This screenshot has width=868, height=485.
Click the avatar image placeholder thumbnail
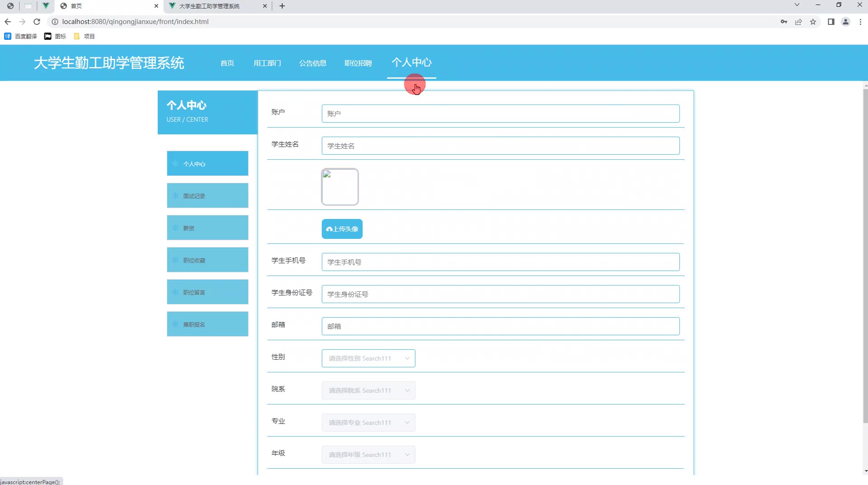pos(340,187)
